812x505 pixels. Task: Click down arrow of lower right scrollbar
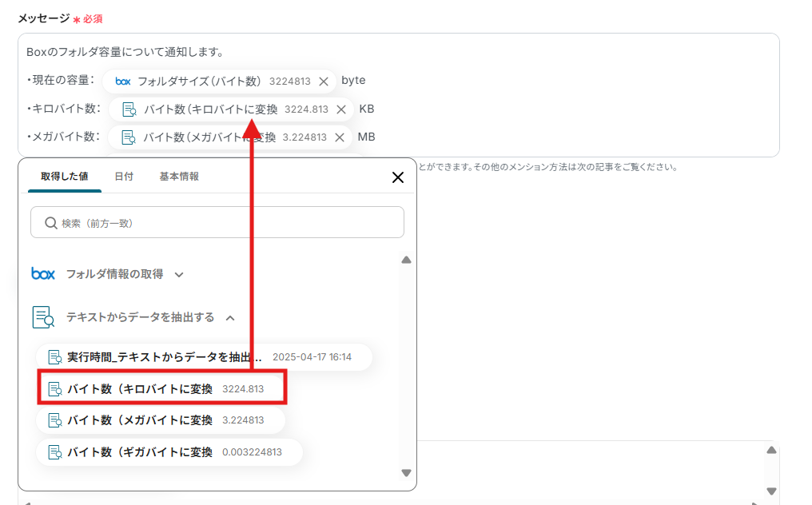point(771,491)
